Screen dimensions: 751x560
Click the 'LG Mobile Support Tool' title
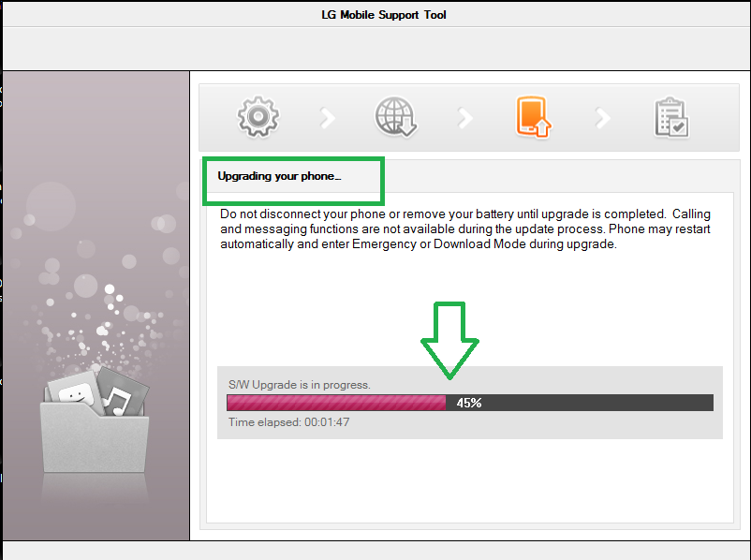(384, 15)
